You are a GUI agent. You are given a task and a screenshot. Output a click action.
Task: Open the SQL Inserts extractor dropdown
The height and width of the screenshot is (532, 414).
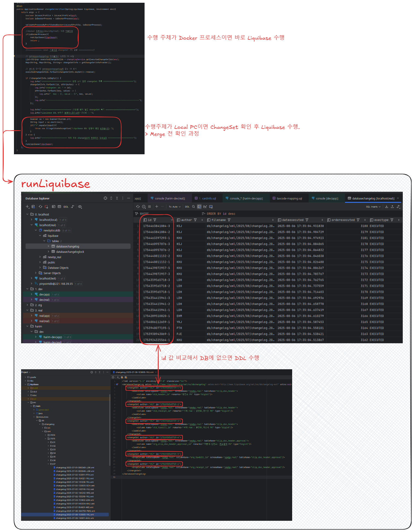coord(373,207)
